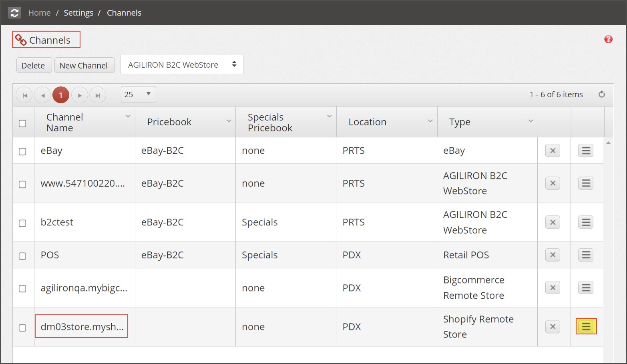
Task: Toggle select-all checkbox in grid header
Action: pos(22,123)
